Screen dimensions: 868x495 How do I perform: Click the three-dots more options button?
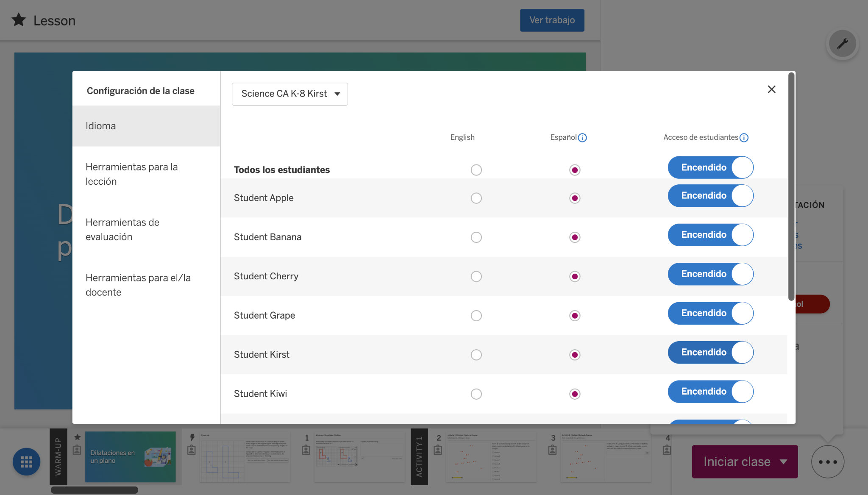pos(827,462)
